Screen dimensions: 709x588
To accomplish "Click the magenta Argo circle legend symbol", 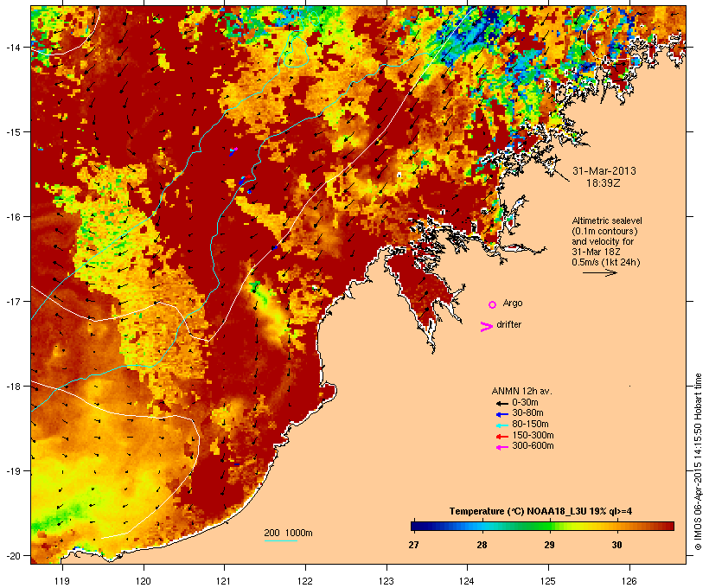I will (x=493, y=304).
